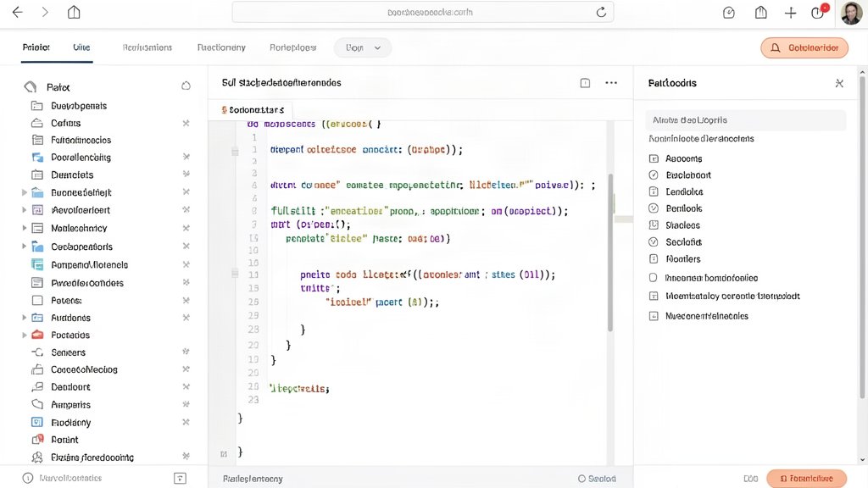Viewport: 868px width, 488px height.
Task: Open notifications icon with the red badge
Action: [818, 12]
